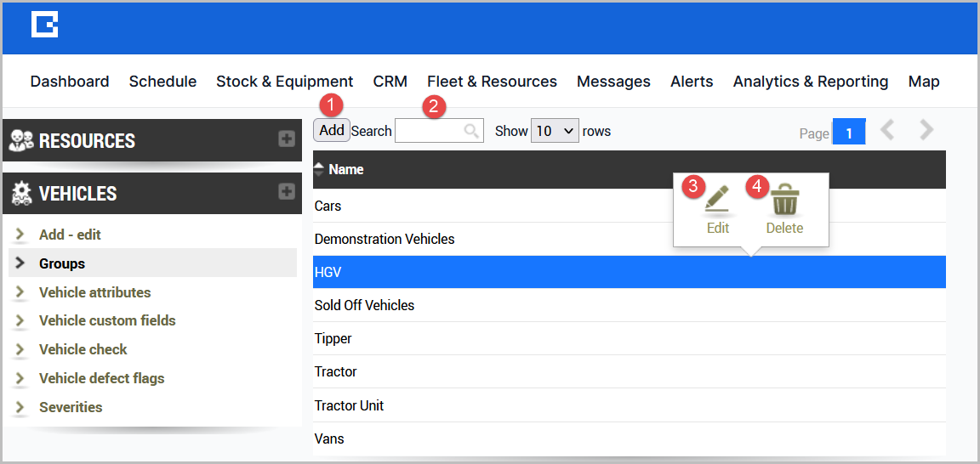Screen dimensions: 980x464
Task: Open the Fleet & Resources menu
Action: (492, 82)
